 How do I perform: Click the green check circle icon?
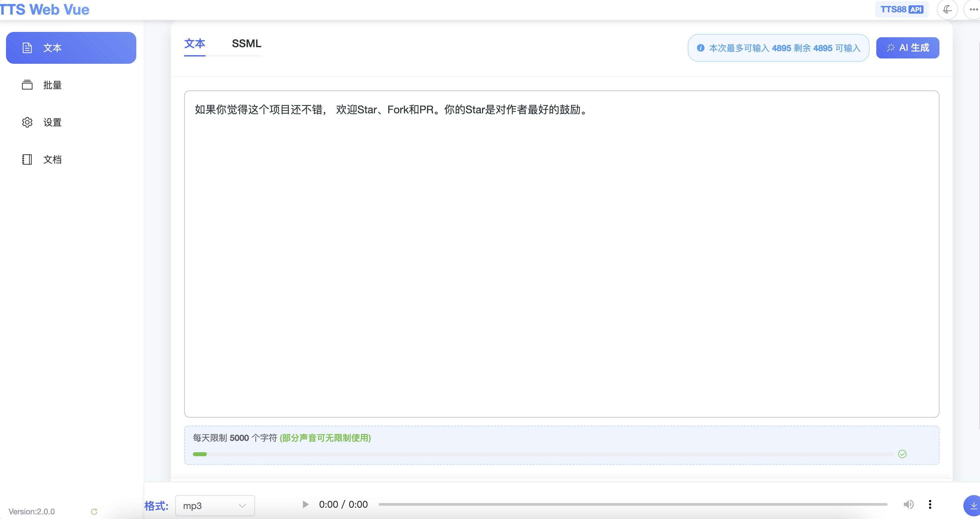click(902, 454)
